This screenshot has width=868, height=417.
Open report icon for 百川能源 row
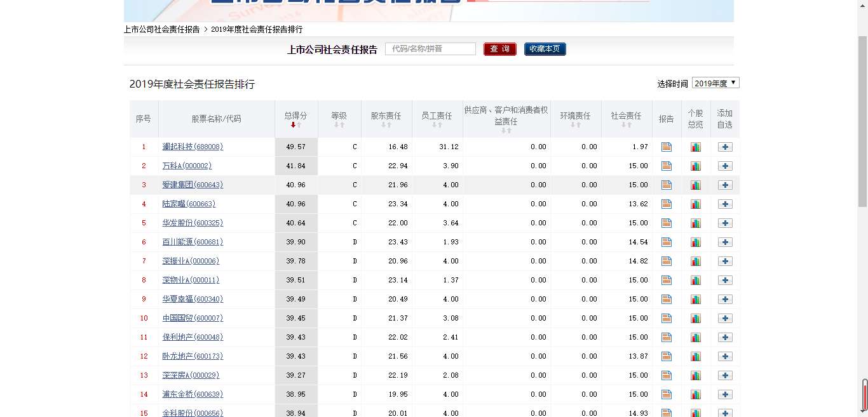[666, 242]
